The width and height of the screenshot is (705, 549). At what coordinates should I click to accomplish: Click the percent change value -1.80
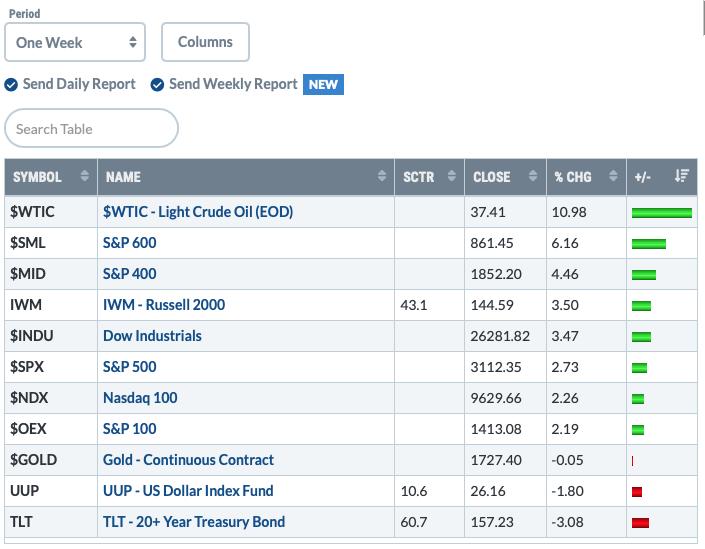[x=567, y=491]
